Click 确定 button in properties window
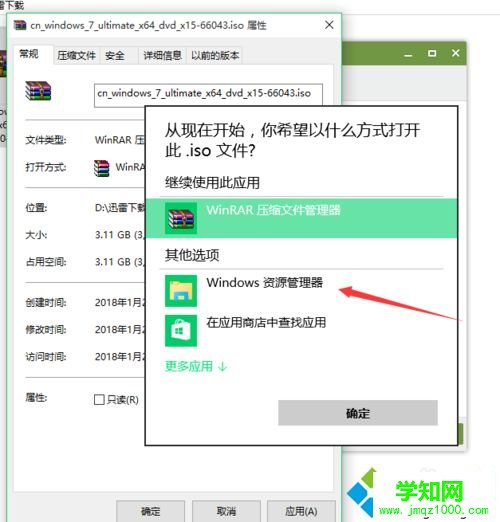Viewport: 500px width, 522px height. (x=151, y=511)
